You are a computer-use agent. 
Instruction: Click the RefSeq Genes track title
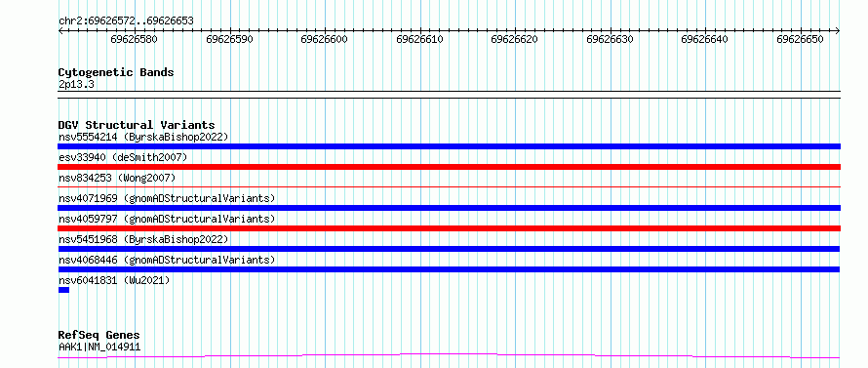[x=99, y=335]
